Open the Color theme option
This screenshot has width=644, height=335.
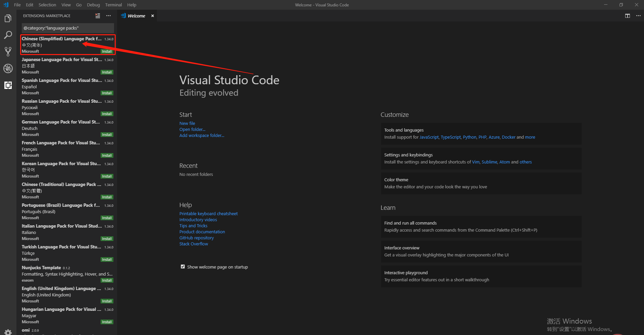481,183
